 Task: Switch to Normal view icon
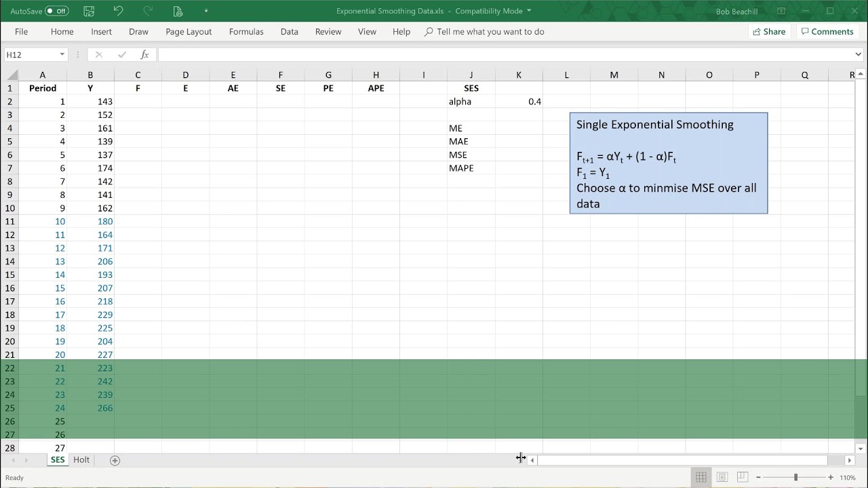tap(701, 477)
